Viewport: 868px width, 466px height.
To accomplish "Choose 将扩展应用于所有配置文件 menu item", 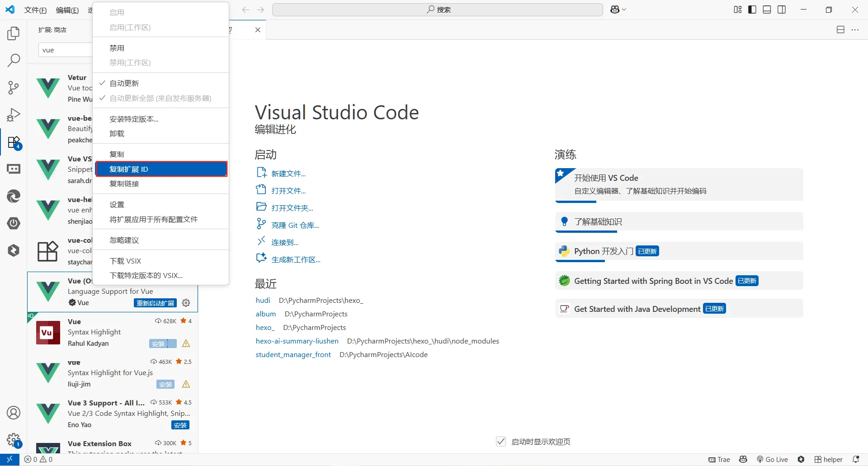I will point(160,219).
